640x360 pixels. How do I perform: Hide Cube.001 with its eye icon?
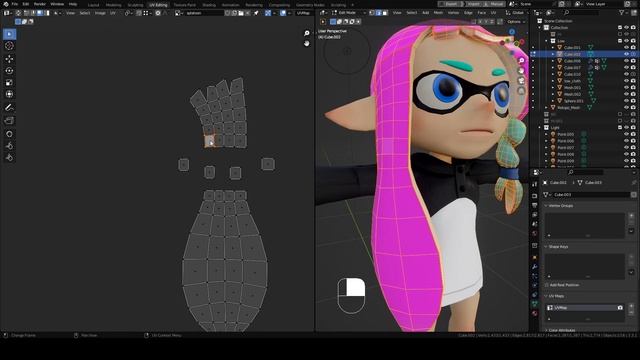(627, 48)
